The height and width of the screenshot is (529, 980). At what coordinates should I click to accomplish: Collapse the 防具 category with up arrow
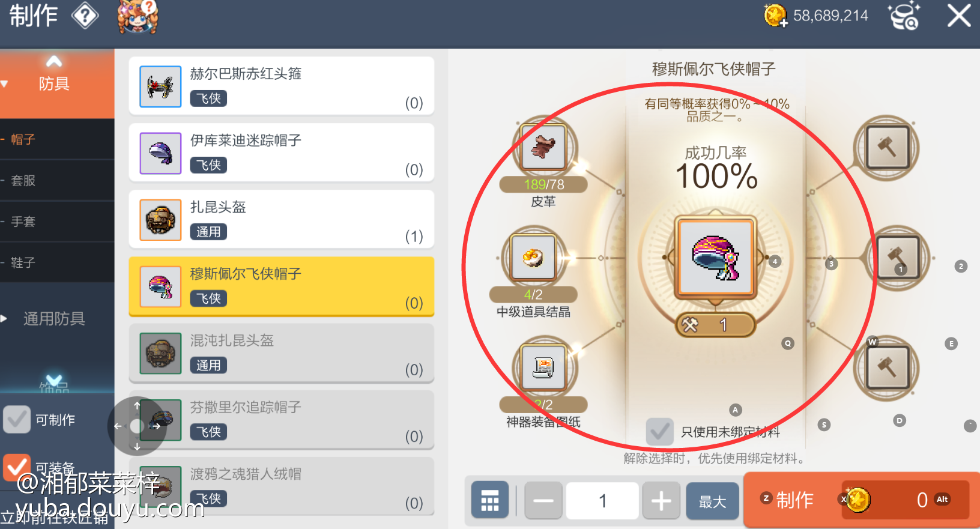54,61
